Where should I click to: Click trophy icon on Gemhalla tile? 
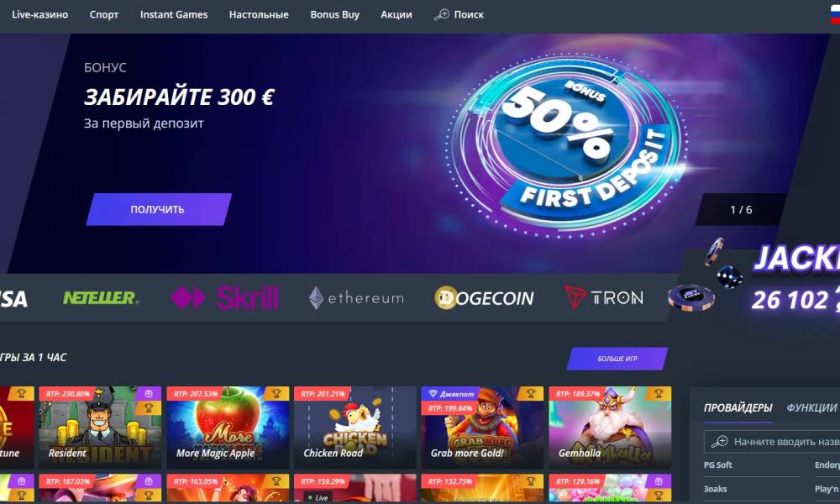659,394
